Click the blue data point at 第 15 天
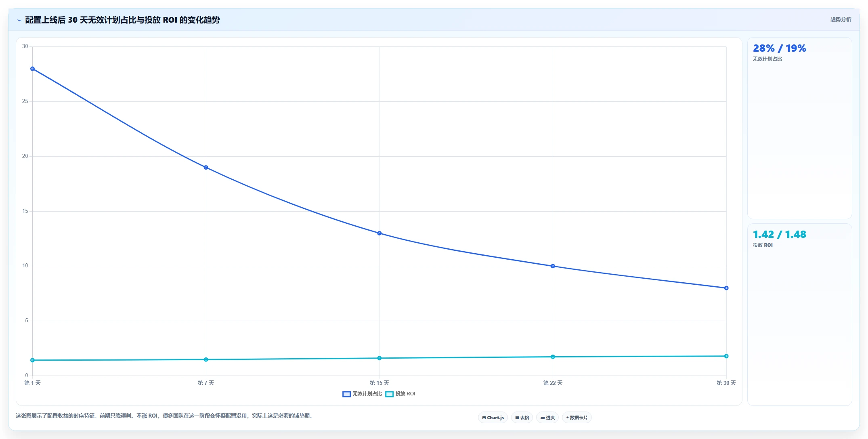 379,233
